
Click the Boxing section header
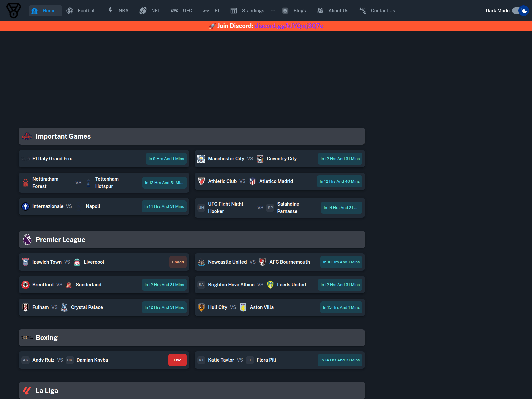pos(192,338)
